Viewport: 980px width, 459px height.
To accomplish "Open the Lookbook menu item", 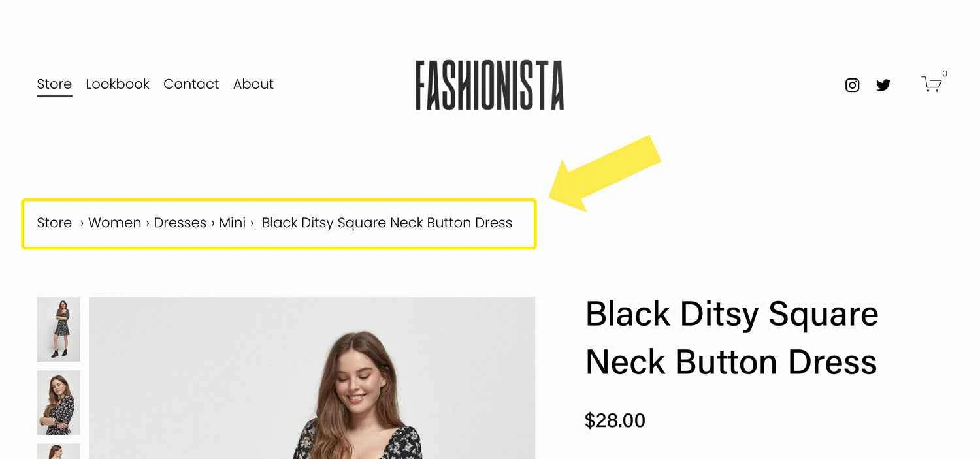I will point(118,84).
